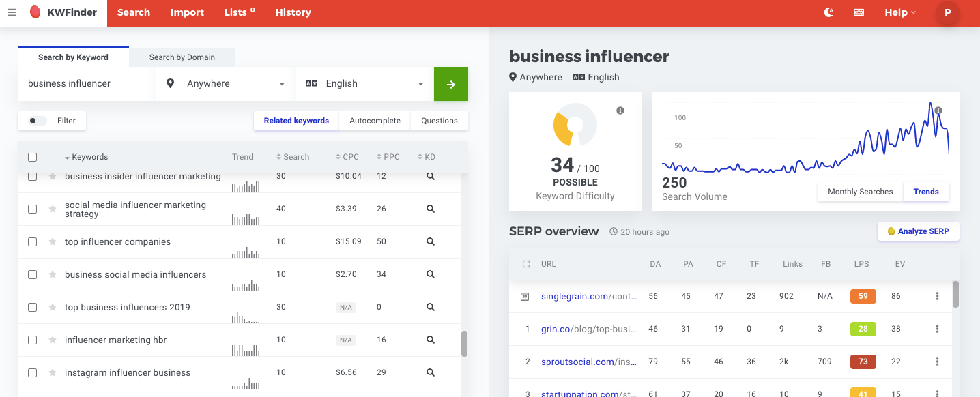Expand the SERP table fullscreen icon

(525, 264)
